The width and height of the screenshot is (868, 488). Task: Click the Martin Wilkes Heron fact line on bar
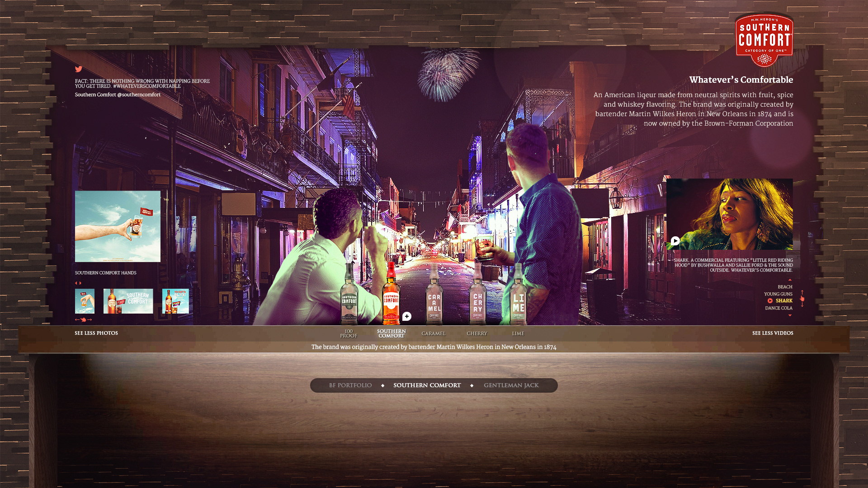[x=434, y=347]
